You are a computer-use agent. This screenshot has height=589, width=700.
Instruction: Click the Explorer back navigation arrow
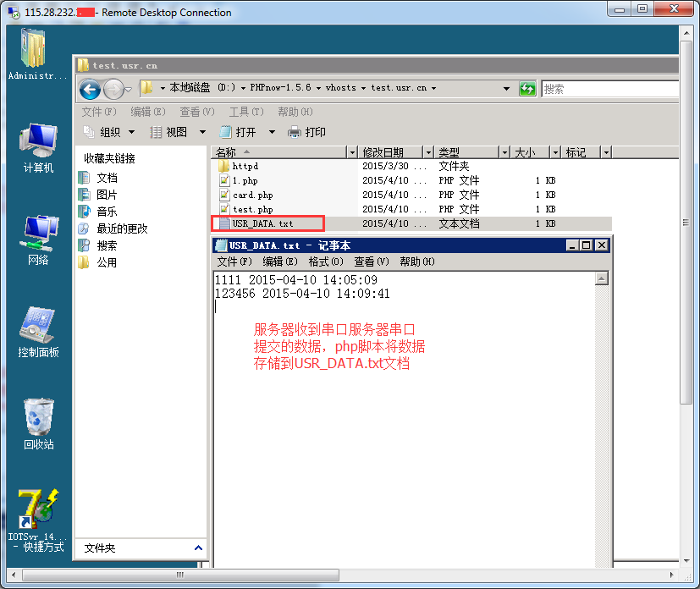[x=90, y=88]
